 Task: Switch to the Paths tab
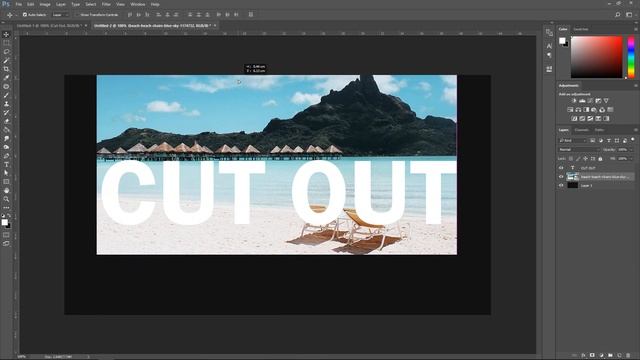click(x=599, y=130)
